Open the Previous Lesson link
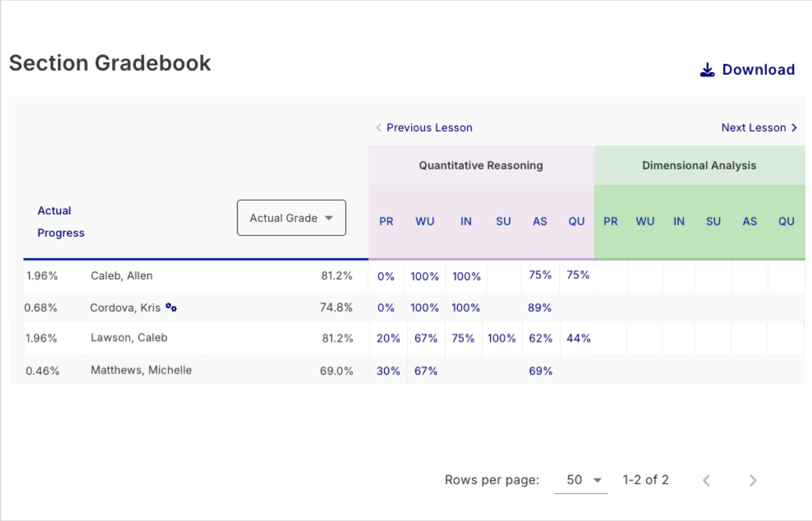812x521 pixels. point(429,128)
